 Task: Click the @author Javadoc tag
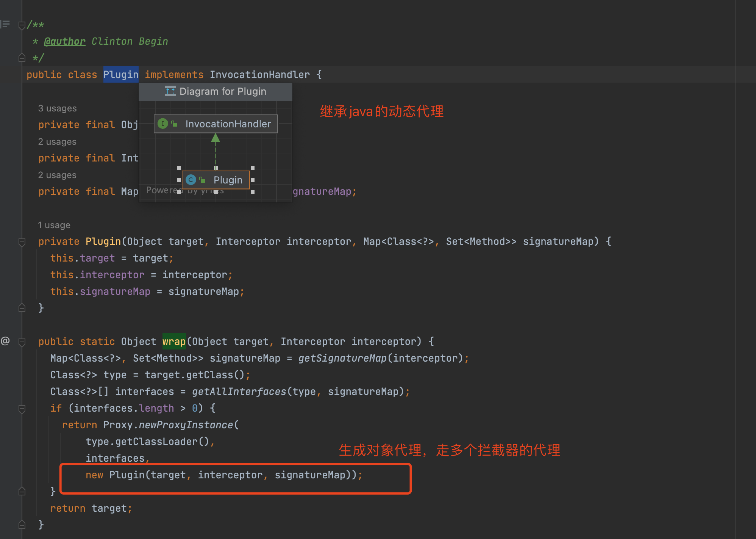65,41
